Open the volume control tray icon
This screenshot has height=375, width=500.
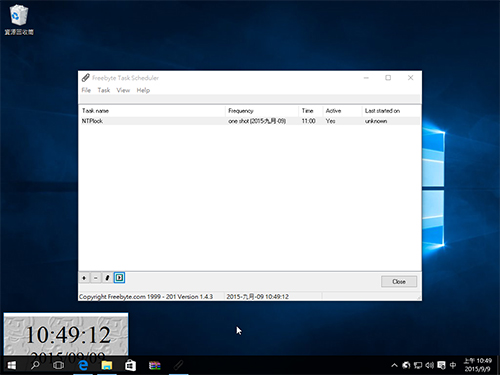coord(429,365)
